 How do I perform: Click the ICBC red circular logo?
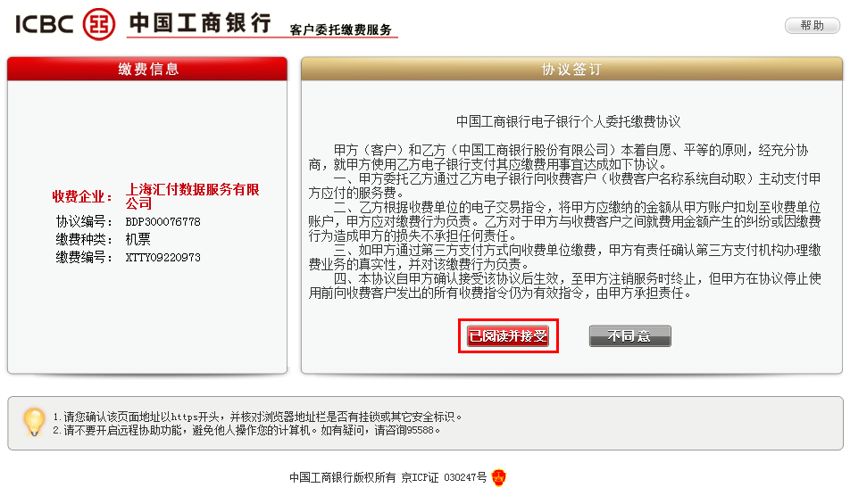tap(98, 24)
